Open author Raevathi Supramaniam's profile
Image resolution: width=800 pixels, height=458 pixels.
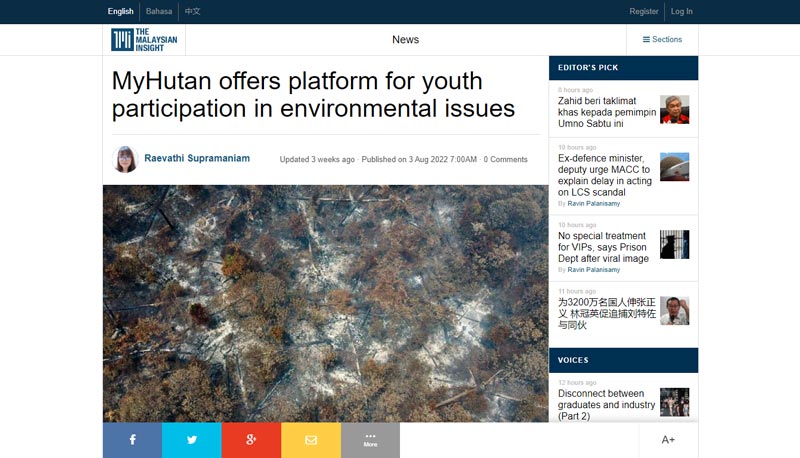(x=197, y=158)
